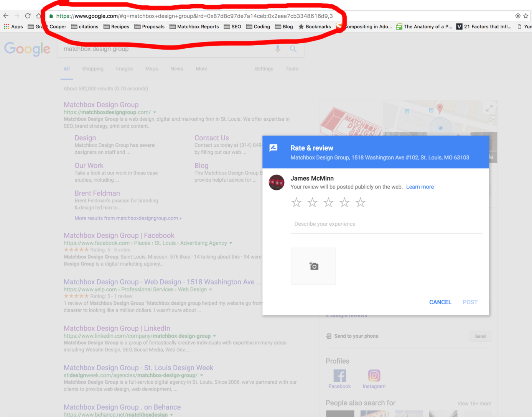Rate one star in review dialog
This screenshot has height=417, width=532.
(x=296, y=202)
